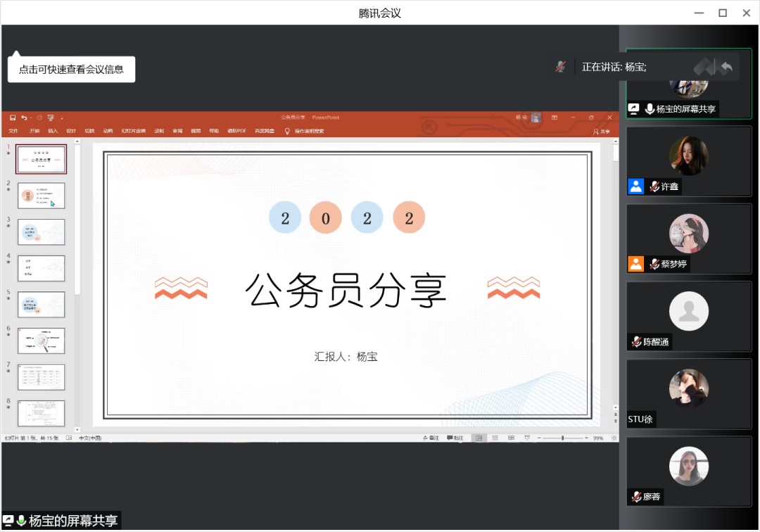Click the blue circle with first 2

(285, 217)
